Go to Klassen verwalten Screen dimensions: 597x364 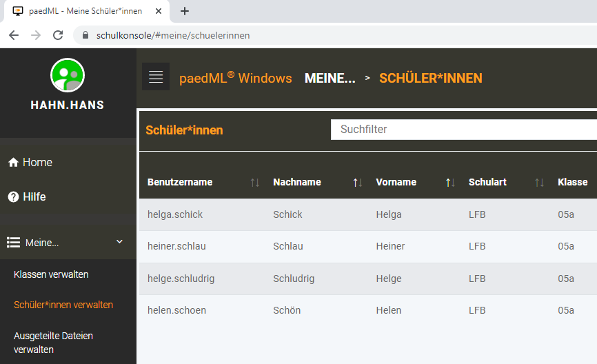[51, 274]
